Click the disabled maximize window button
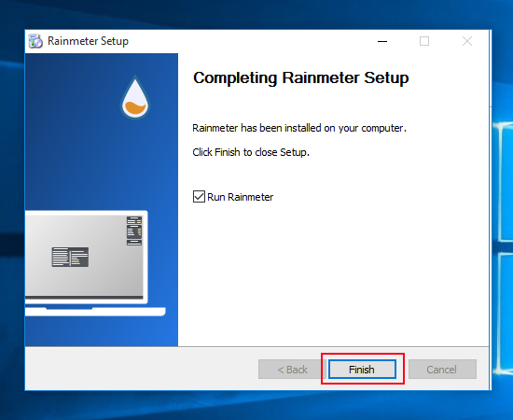 pos(424,41)
